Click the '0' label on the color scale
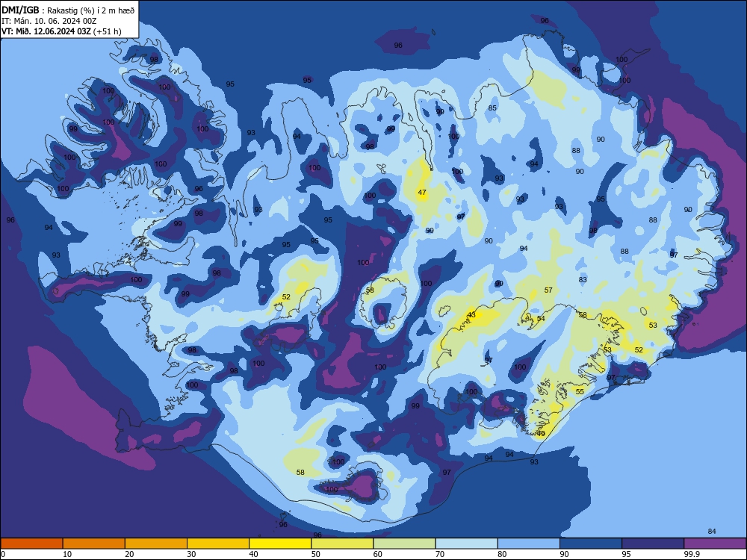The height and width of the screenshot is (560, 747). pos(3,554)
